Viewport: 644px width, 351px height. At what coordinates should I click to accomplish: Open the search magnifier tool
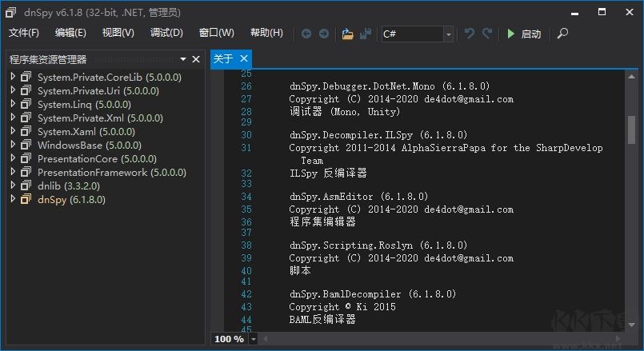562,34
